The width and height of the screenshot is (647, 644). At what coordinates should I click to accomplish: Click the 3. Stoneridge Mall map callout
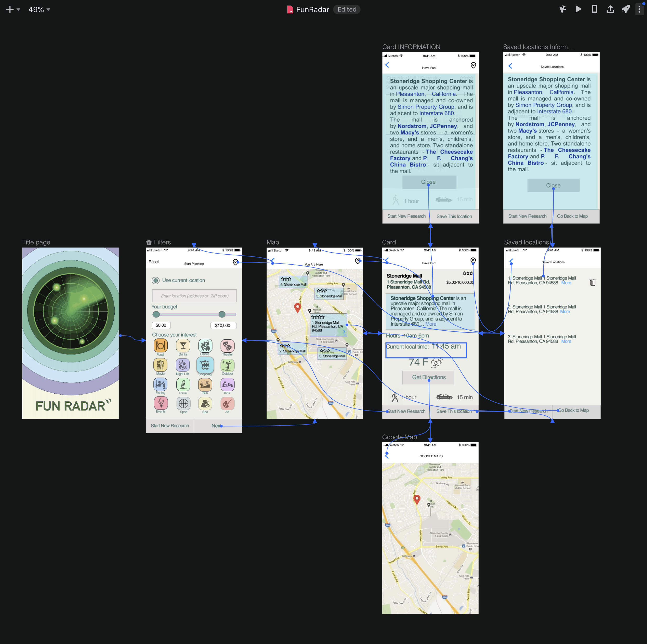[332, 353]
